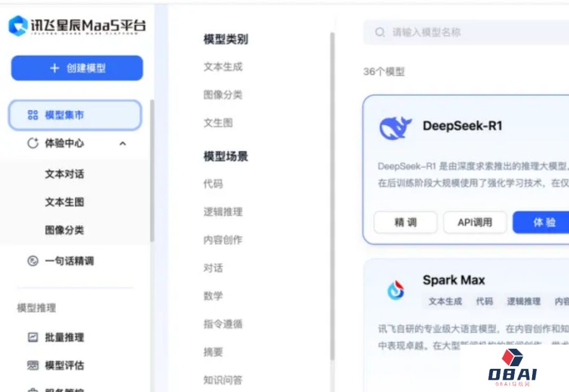Open the 模型集市 menu item
569x392 pixels.
(x=75, y=115)
